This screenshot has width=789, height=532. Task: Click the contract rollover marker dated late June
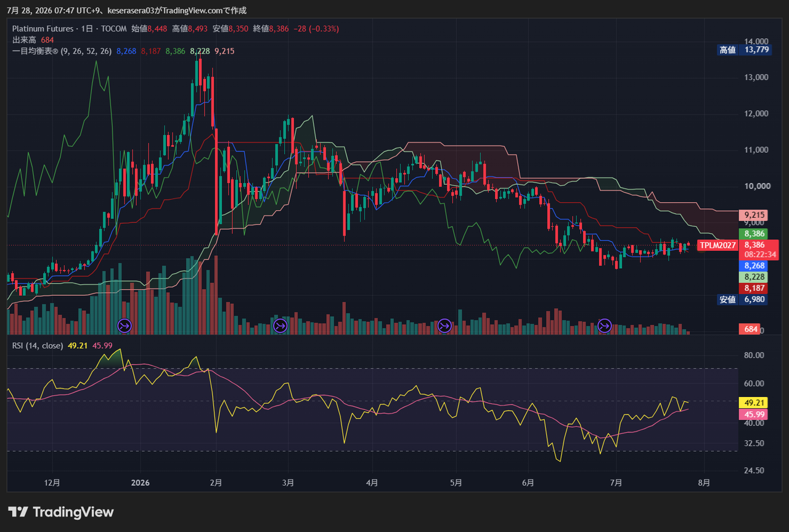(605, 325)
